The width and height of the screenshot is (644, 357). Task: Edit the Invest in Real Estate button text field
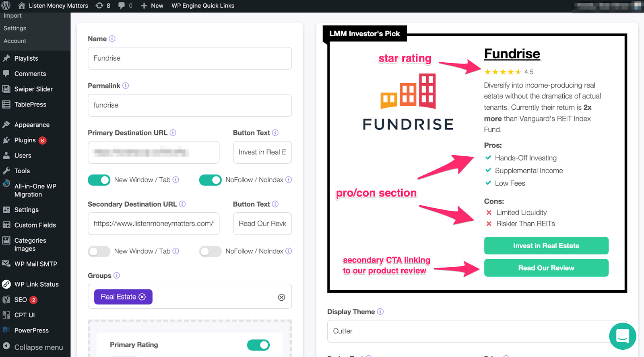262,152
